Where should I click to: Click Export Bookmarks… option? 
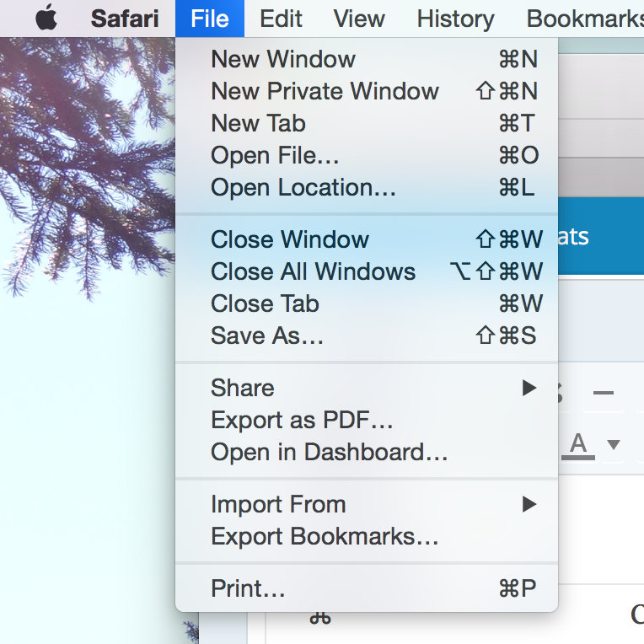(x=325, y=536)
